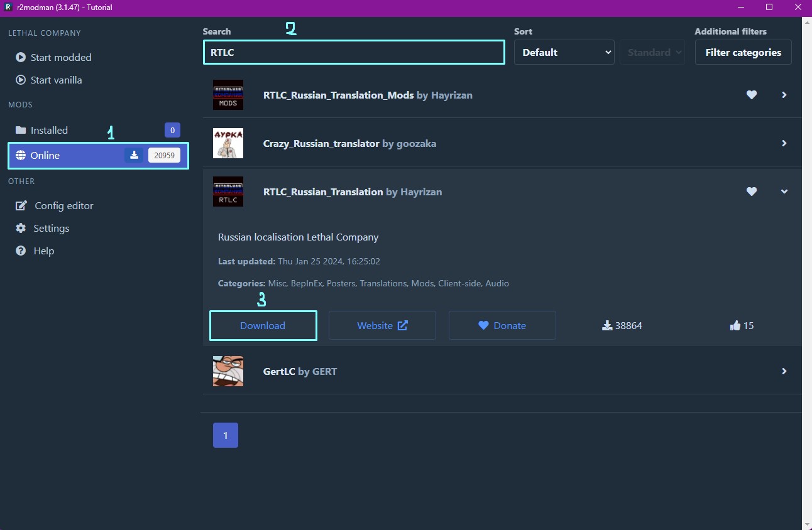Click the download count icon beside 38864
The height and width of the screenshot is (530, 812).
pos(607,325)
